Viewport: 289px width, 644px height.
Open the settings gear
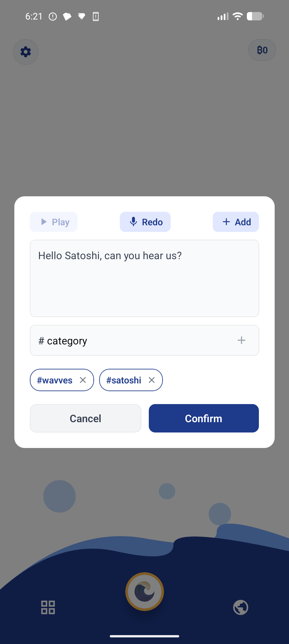(26, 52)
